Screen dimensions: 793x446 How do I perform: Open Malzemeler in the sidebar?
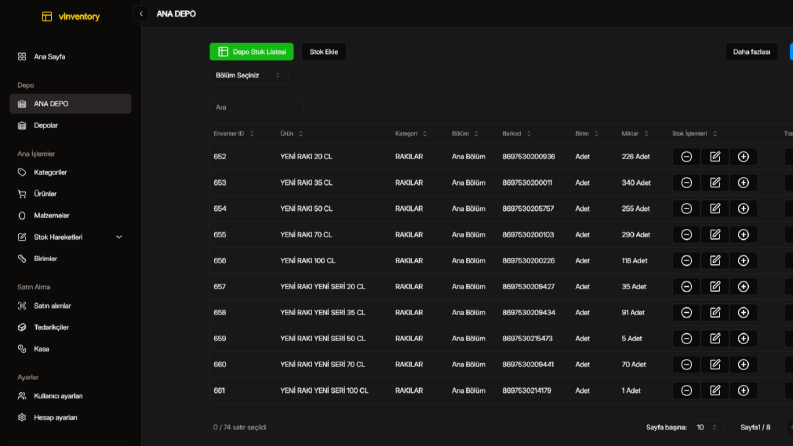pyautogui.click(x=70, y=215)
